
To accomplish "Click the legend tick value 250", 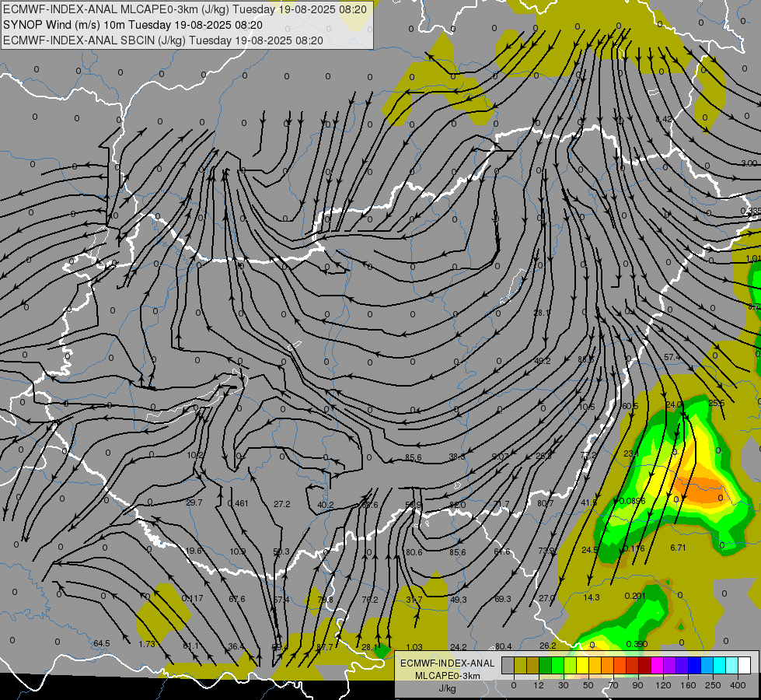I will pyautogui.click(x=713, y=685).
